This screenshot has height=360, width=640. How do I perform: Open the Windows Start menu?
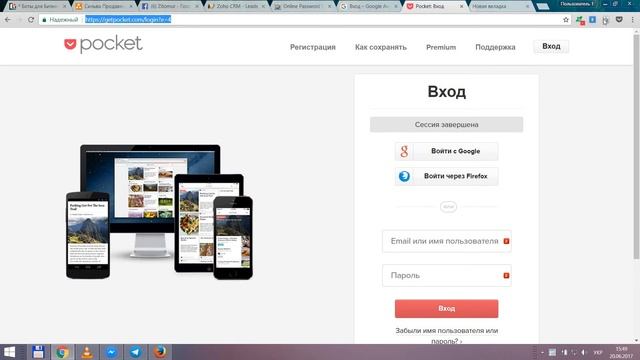(9, 352)
